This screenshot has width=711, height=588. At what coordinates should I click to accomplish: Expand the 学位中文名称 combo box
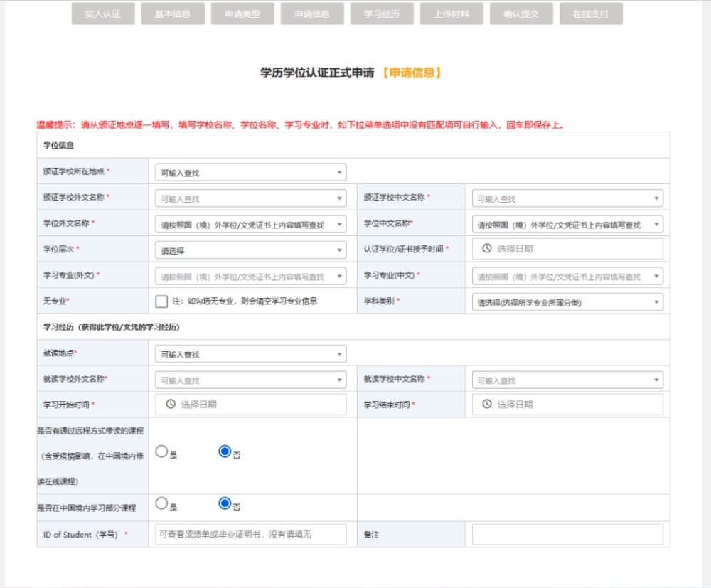pos(567,225)
